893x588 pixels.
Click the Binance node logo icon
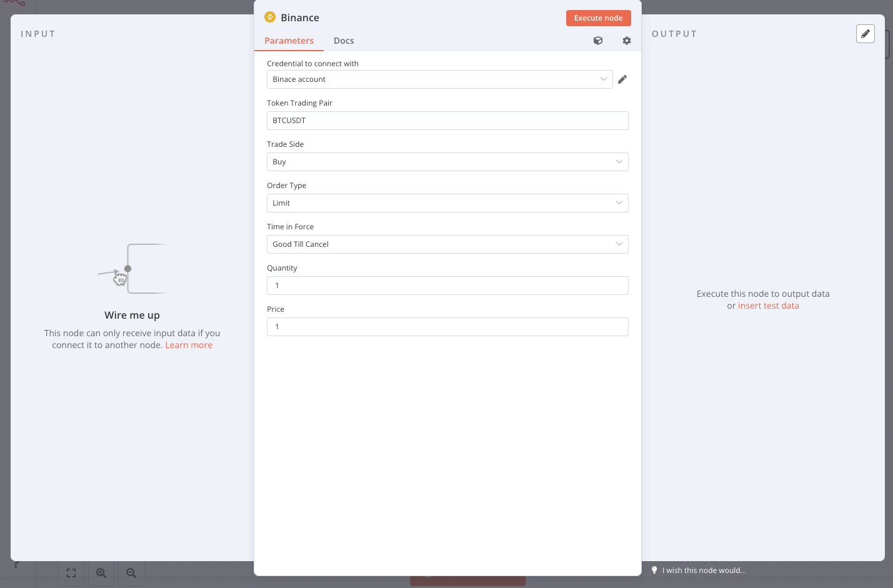coord(270,17)
